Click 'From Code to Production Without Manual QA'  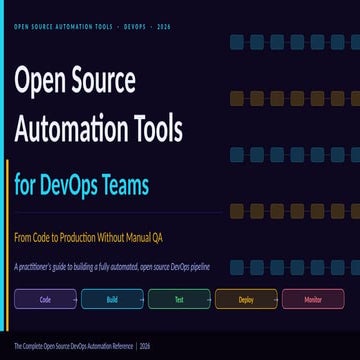(x=88, y=238)
